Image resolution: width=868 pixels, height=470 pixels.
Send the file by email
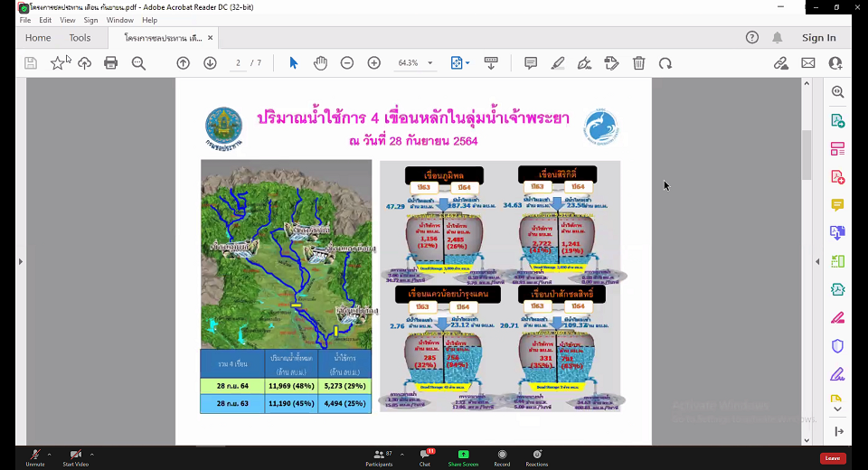808,63
